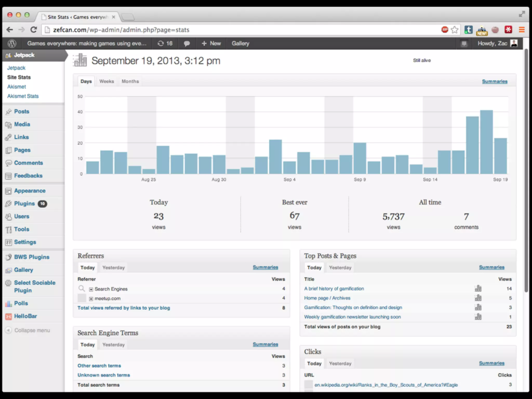Click stats icon for A brief history post
Viewport: 532px width, 399px height.
coord(478,288)
